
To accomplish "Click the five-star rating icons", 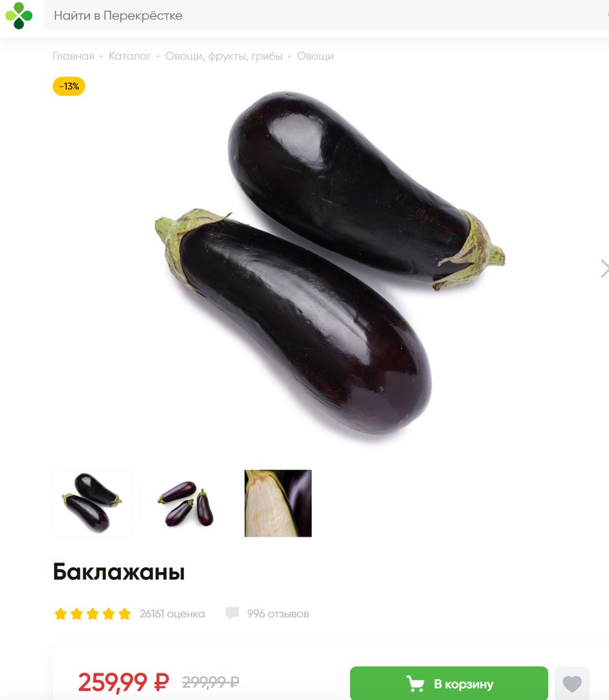I will [92, 614].
